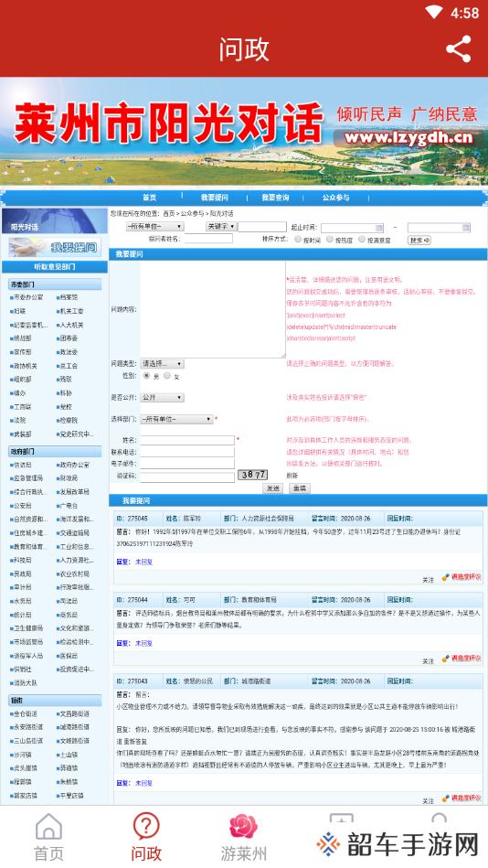Click the 姓名 input field in form

187,440
